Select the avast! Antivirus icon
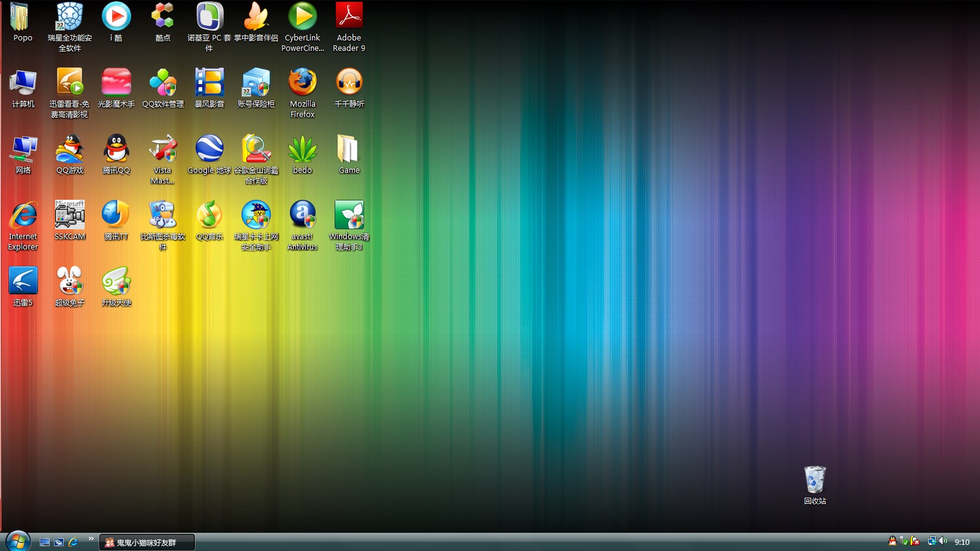 pos(303,226)
